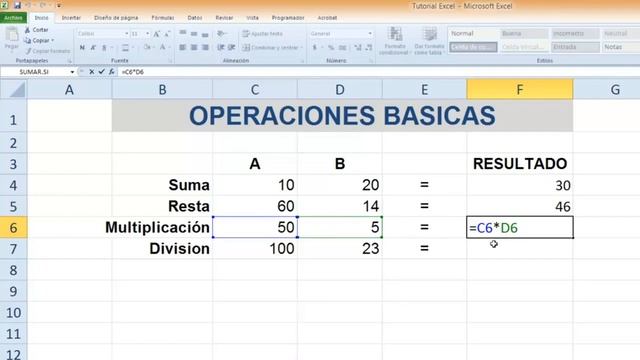Toggle underline with the S button
This screenshot has width=640, height=360.
tap(104, 48)
